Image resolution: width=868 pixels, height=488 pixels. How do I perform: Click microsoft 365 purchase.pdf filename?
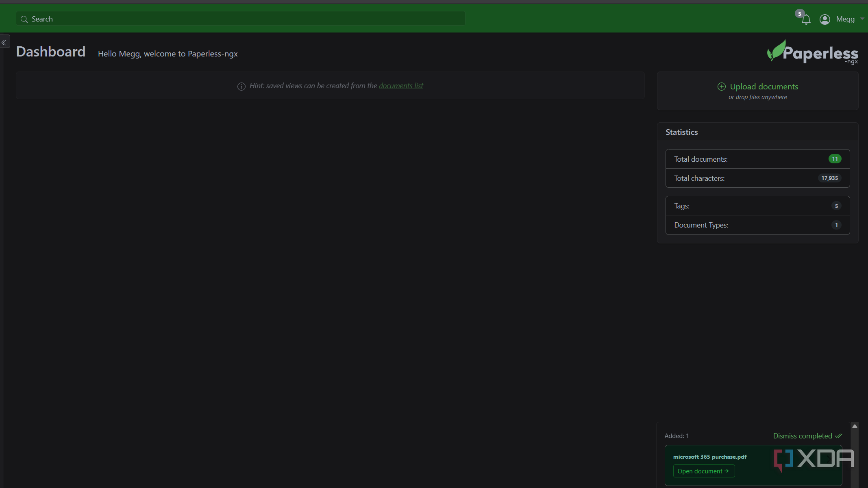tap(710, 457)
